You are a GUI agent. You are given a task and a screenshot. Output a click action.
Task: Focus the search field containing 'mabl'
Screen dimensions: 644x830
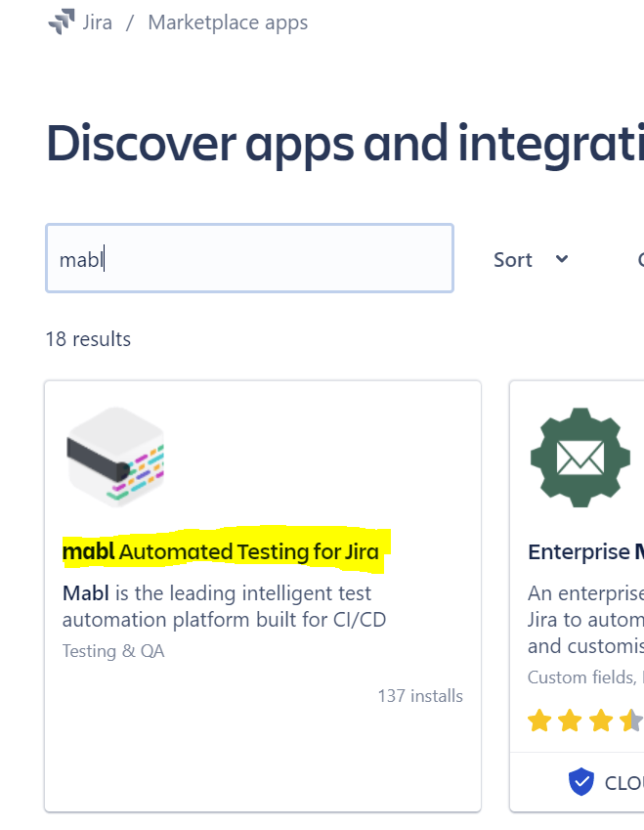coord(250,258)
